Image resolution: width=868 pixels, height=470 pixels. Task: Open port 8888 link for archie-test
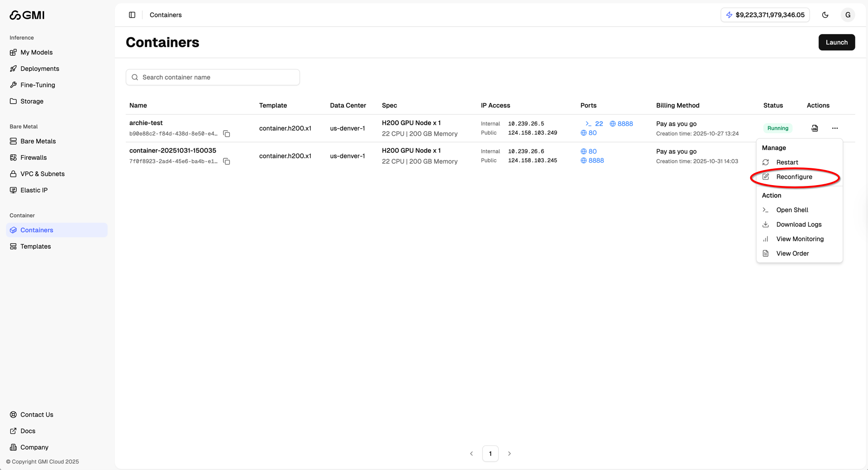point(621,123)
